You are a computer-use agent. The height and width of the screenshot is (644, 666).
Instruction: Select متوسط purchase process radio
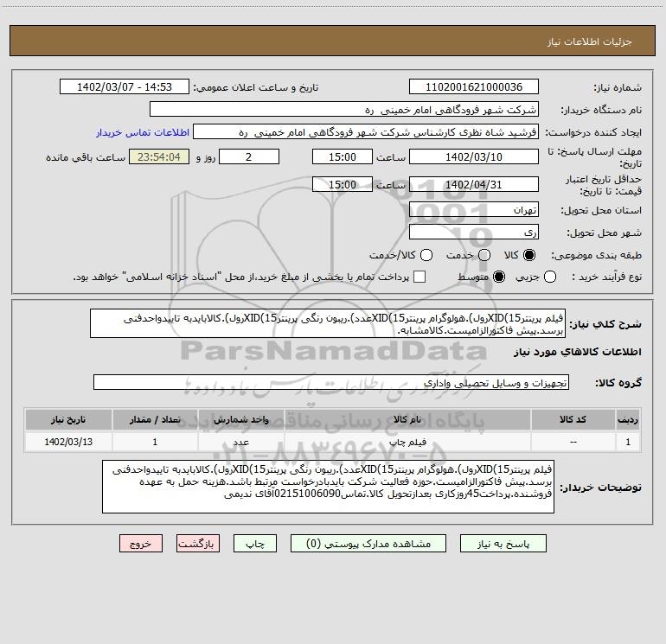tap(499, 277)
